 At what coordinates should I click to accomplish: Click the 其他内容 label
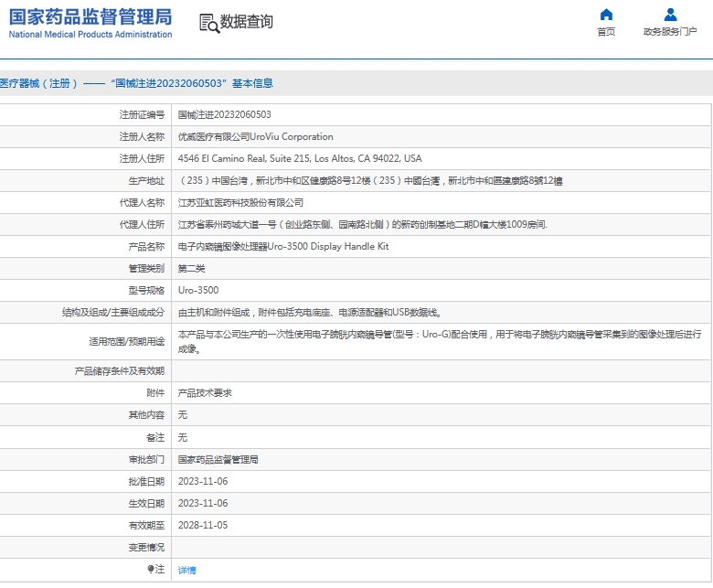point(146,415)
